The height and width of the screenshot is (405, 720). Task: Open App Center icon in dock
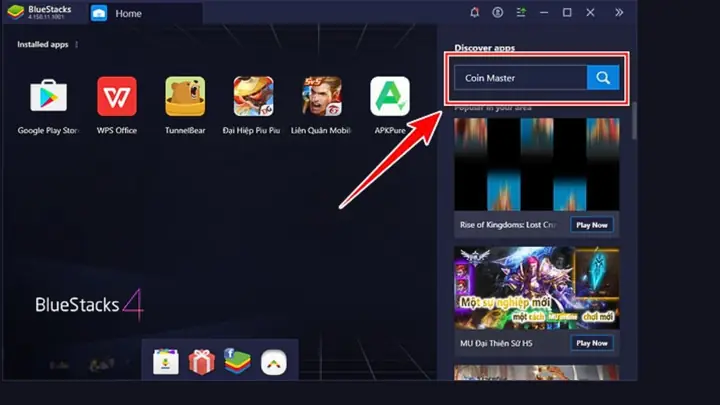click(x=166, y=362)
